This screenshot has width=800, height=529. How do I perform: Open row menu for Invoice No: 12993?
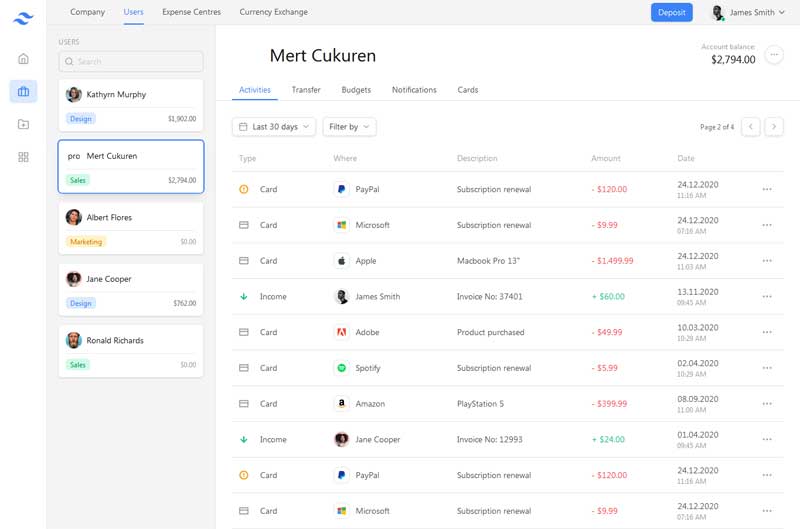767,439
